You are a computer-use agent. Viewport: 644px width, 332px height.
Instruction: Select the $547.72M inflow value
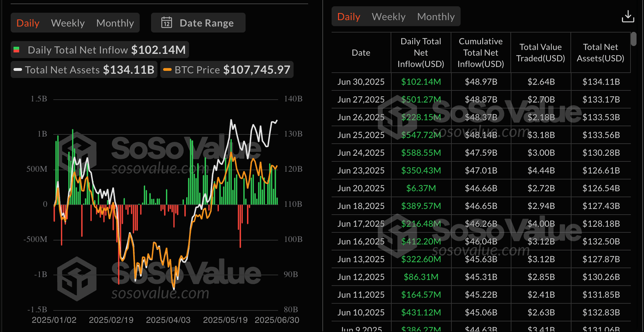[421, 135]
